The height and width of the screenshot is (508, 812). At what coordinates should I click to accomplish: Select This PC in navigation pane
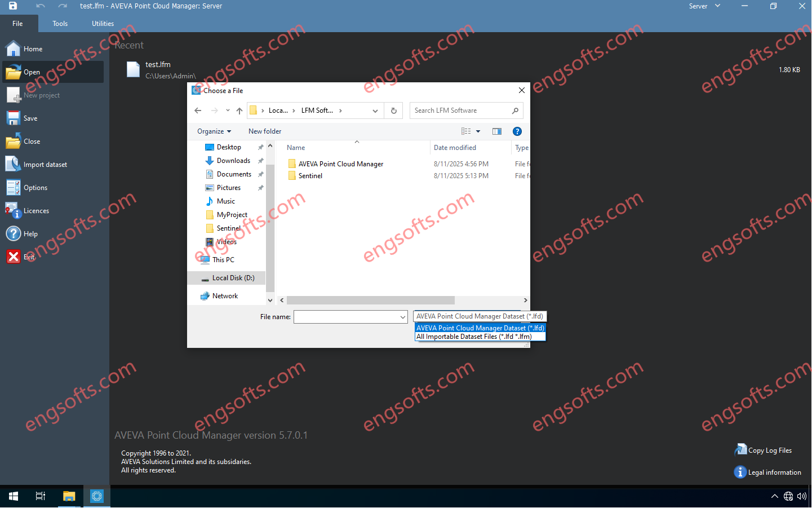[223, 260]
